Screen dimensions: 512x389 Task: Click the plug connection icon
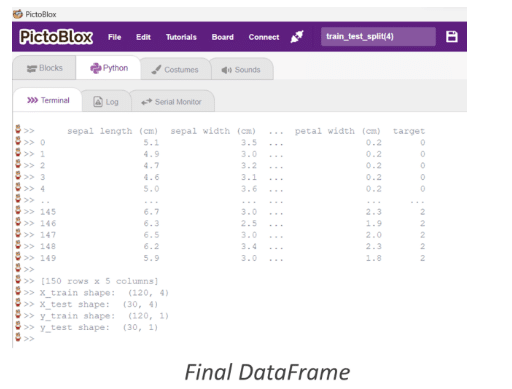pyautogui.click(x=297, y=36)
